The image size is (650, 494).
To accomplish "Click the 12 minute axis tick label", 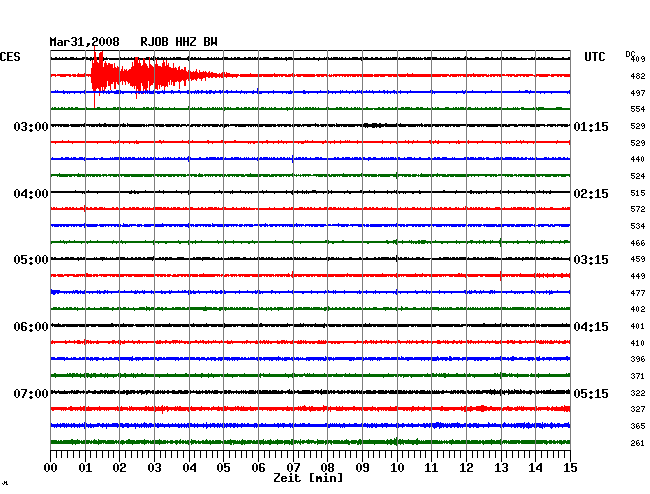I will click(466, 467).
